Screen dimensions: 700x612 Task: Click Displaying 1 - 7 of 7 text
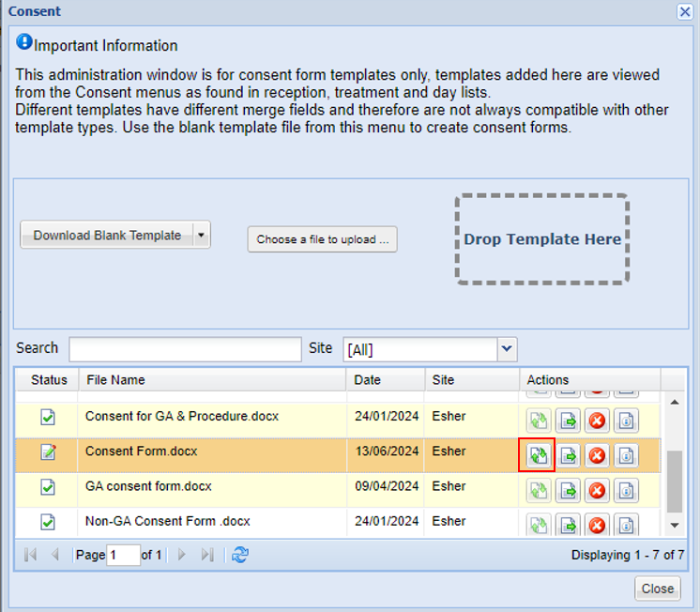[x=628, y=555]
